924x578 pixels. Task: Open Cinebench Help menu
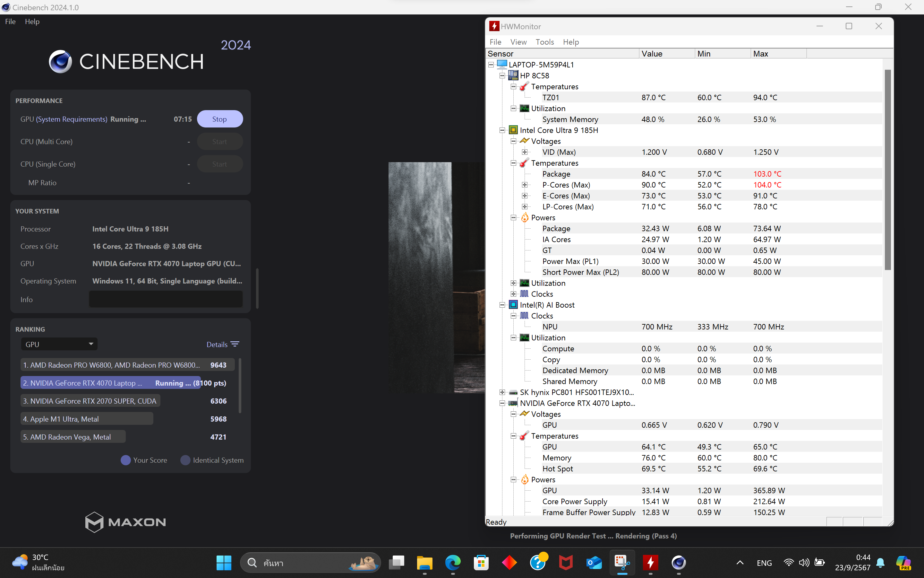click(32, 22)
